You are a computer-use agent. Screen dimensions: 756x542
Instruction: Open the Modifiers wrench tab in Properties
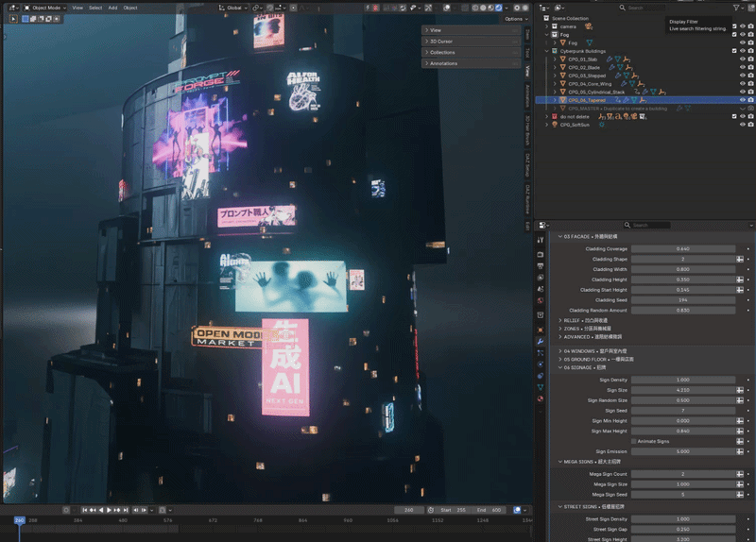[541, 342]
